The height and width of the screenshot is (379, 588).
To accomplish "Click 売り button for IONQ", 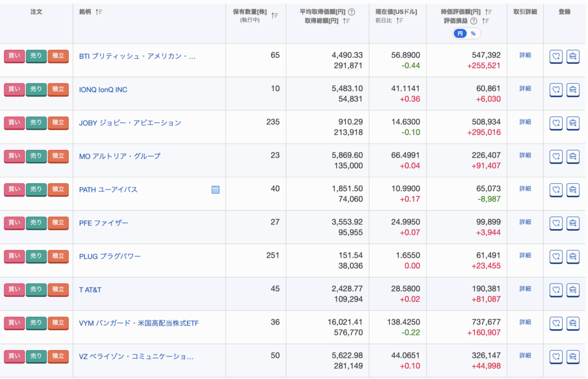I will point(36,90).
